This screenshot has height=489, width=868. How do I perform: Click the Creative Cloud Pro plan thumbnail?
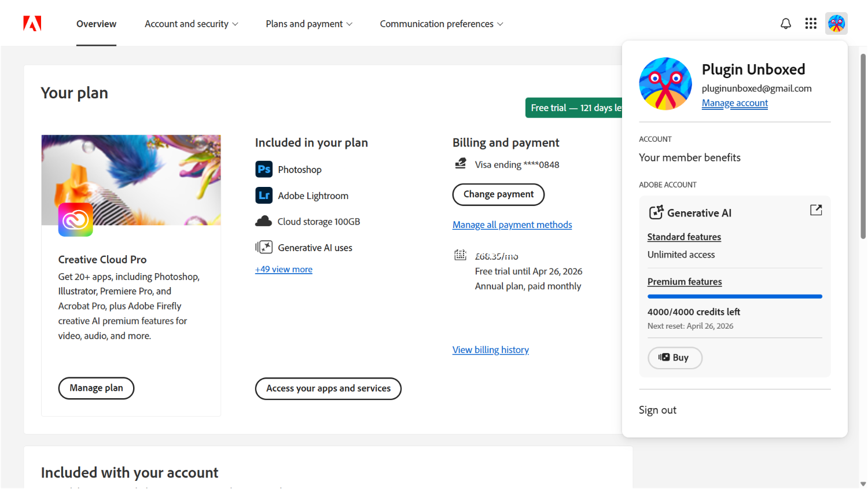click(x=131, y=180)
